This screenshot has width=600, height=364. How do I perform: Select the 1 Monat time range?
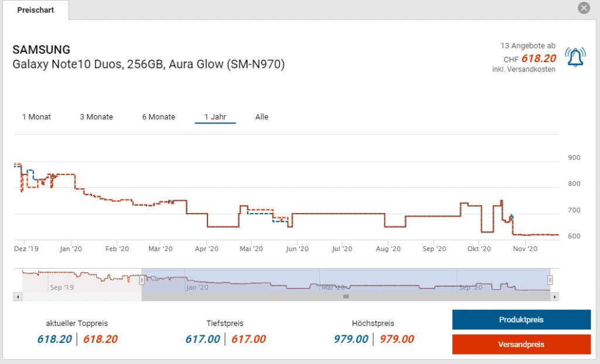[x=36, y=117]
